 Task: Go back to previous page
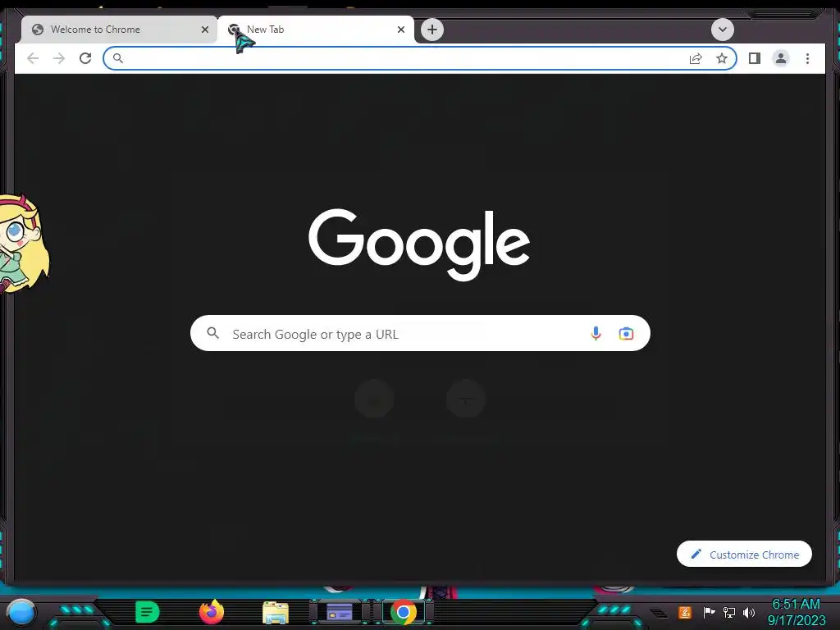pyautogui.click(x=33, y=58)
